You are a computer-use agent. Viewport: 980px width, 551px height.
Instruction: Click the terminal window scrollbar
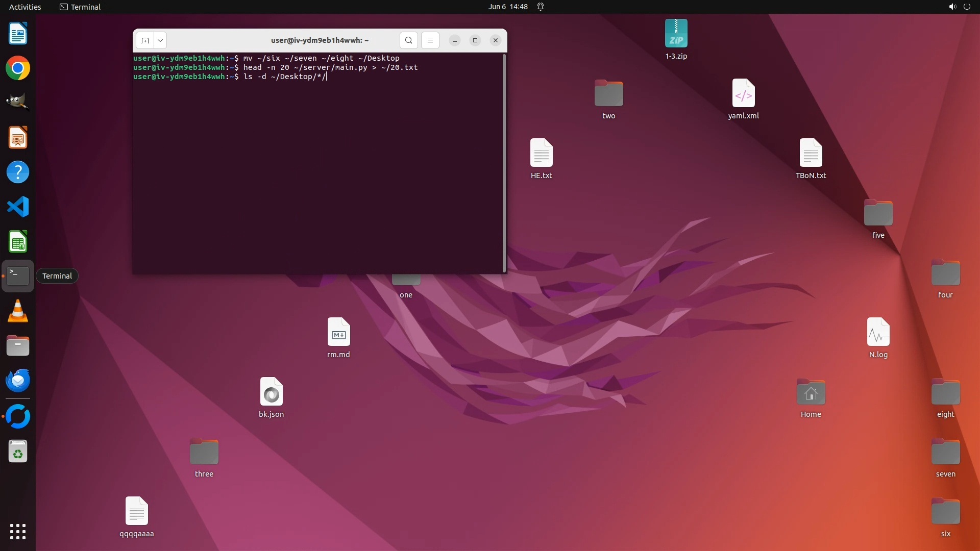[x=504, y=163]
